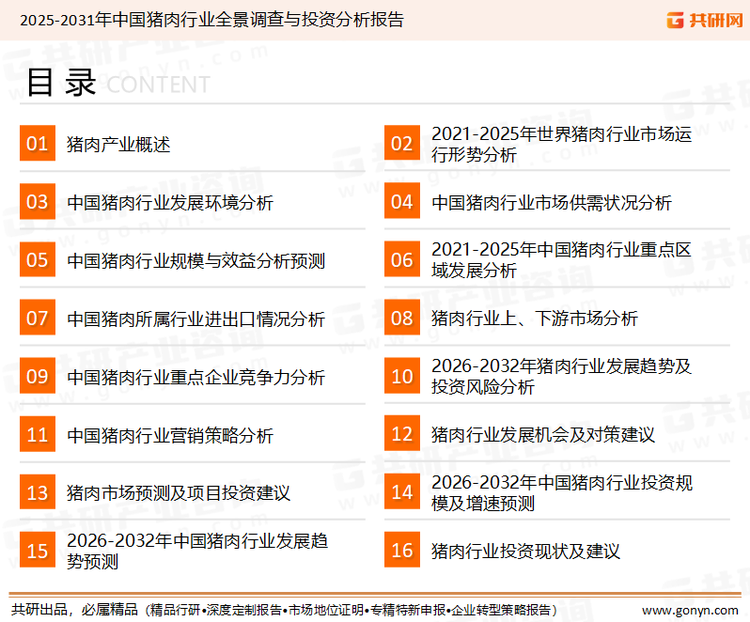Select the orange 09 number box
Image resolution: width=750 pixels, height=622 pixels.
(x=37, y=376)
